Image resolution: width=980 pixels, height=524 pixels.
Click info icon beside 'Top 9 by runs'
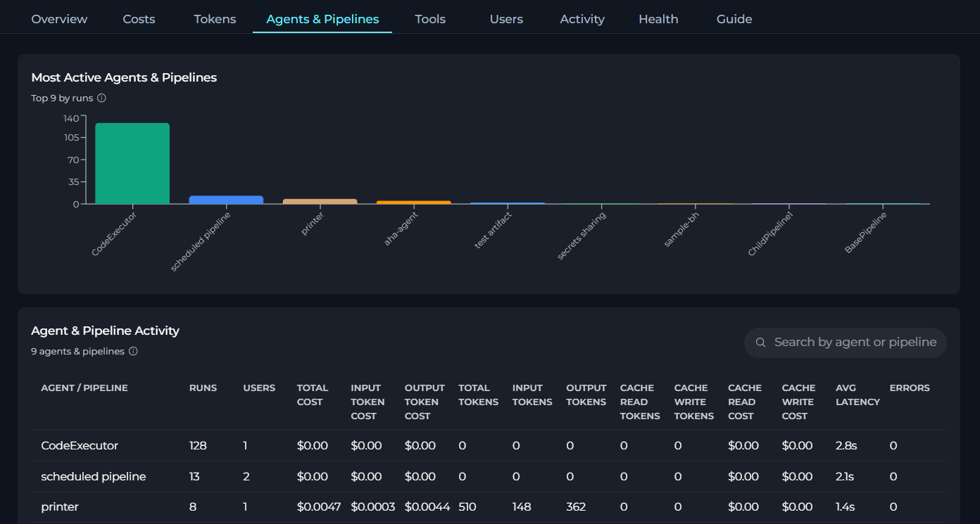[101, 98]
